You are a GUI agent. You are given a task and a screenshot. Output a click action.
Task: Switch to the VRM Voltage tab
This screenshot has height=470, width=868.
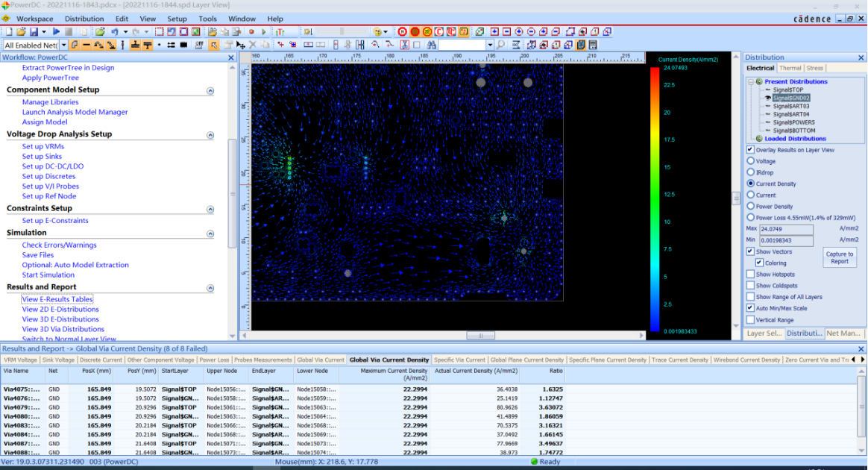(20, 360)
